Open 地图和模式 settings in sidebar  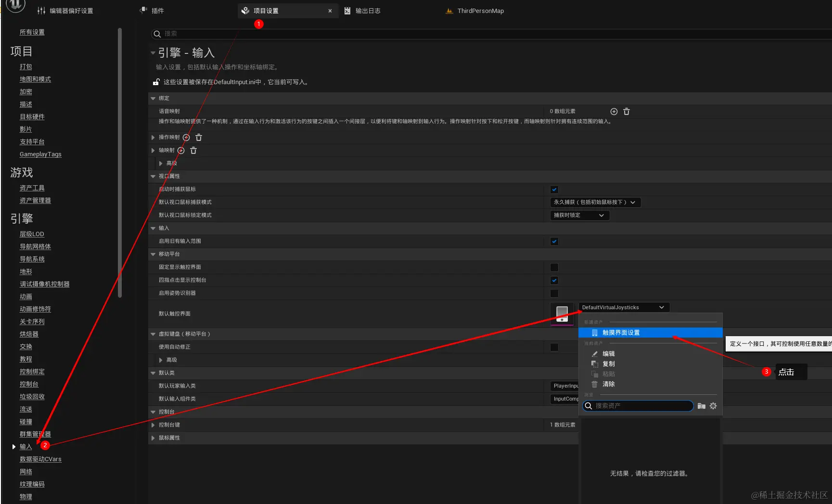35,79
